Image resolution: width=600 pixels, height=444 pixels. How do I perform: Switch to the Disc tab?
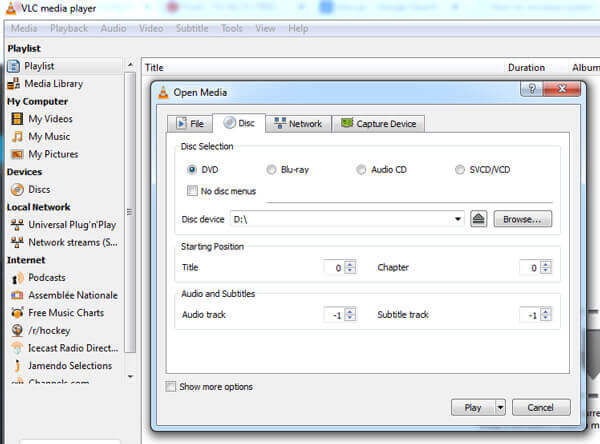239,123
